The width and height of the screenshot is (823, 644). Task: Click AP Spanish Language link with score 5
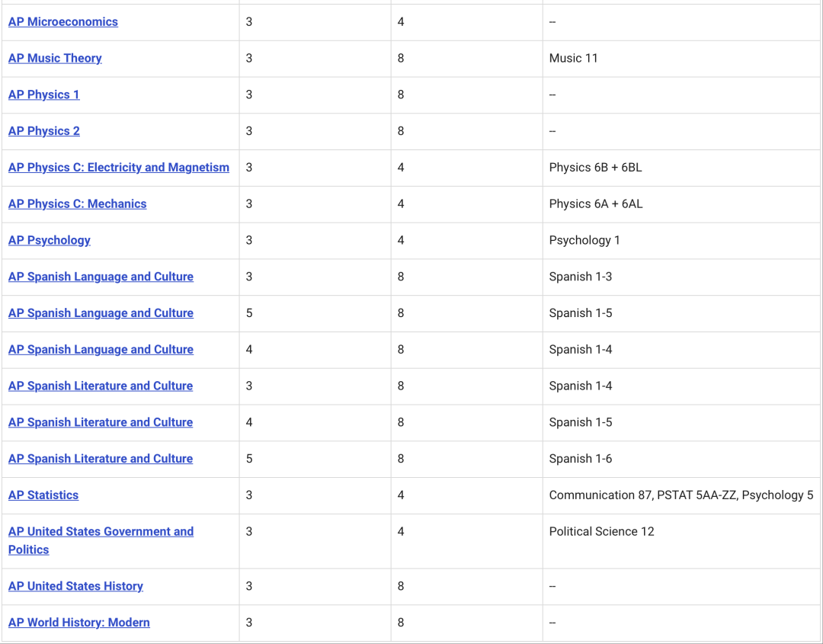pos(101,313)
